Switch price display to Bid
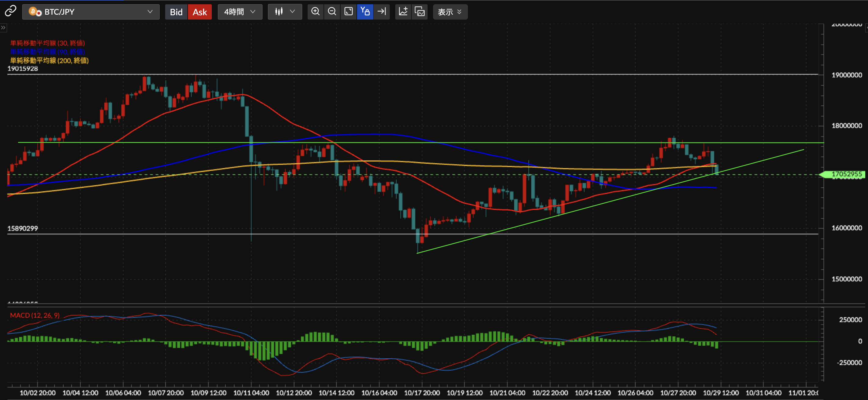The image size is (868, 400). click(x=176, y=12)
